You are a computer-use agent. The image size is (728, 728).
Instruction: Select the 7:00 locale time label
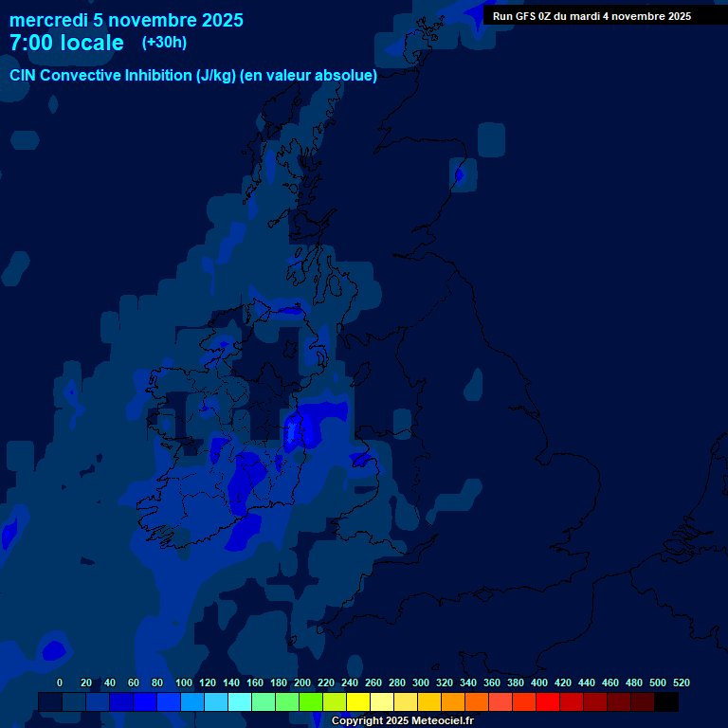pos(66,43)
